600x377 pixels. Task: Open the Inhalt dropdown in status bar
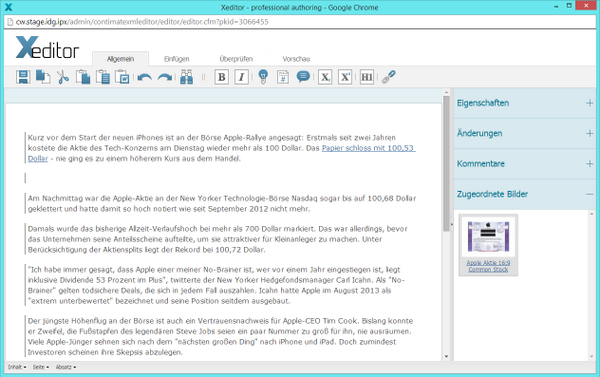[17, 367]
